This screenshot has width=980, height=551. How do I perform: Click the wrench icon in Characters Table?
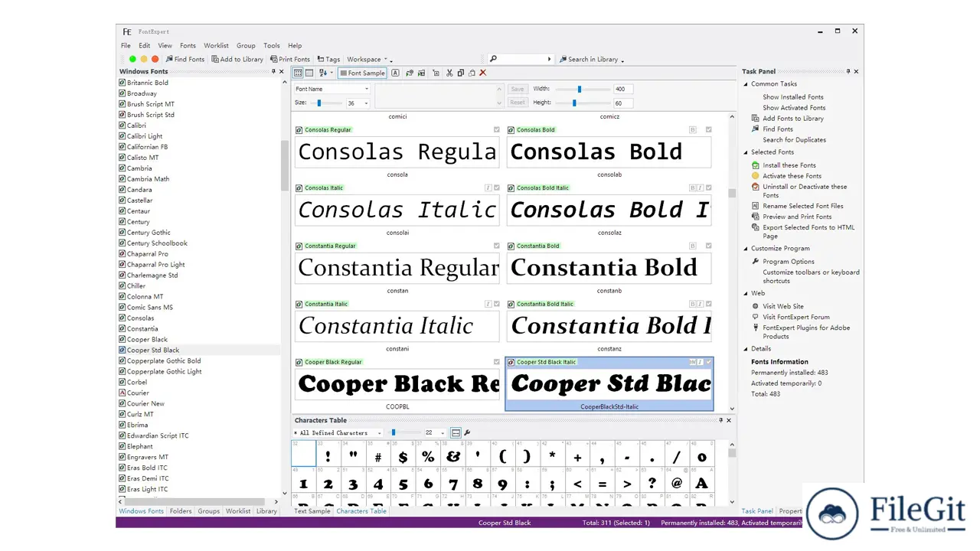click(467, 432)
